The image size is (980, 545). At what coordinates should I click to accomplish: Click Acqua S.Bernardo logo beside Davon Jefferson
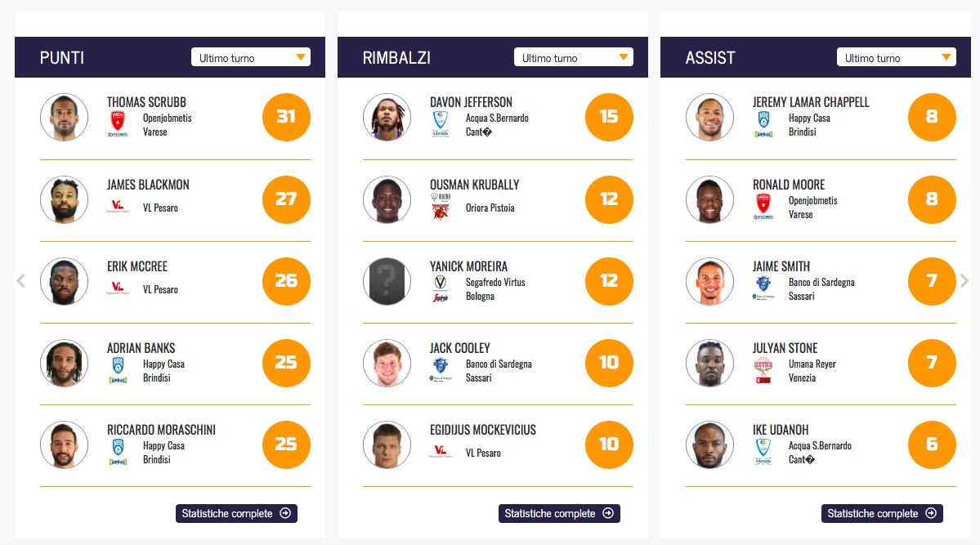click(440, 124)
